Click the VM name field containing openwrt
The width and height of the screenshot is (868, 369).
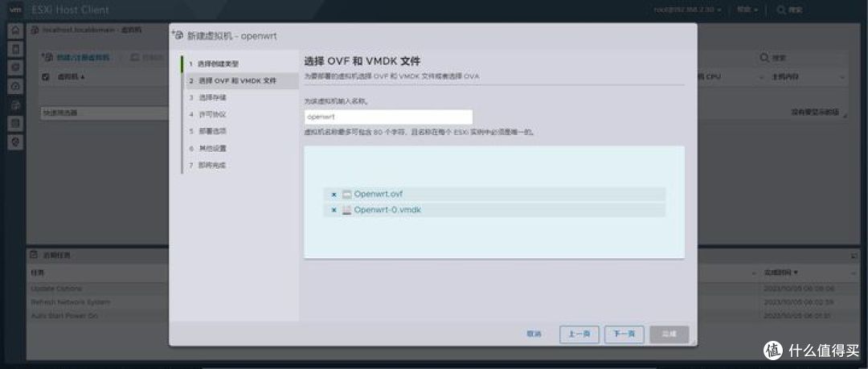tap(389, 117)
